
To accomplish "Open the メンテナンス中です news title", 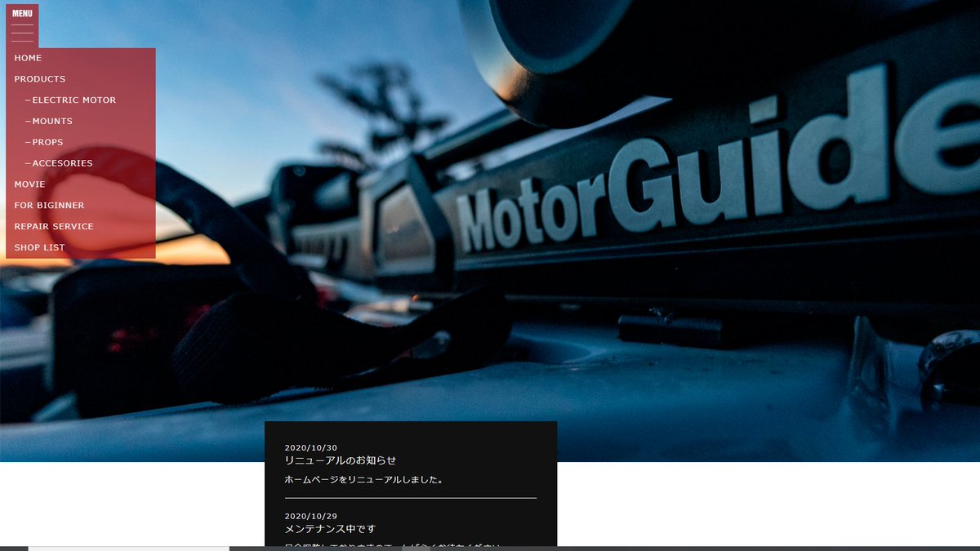I will tap(330, 529).
